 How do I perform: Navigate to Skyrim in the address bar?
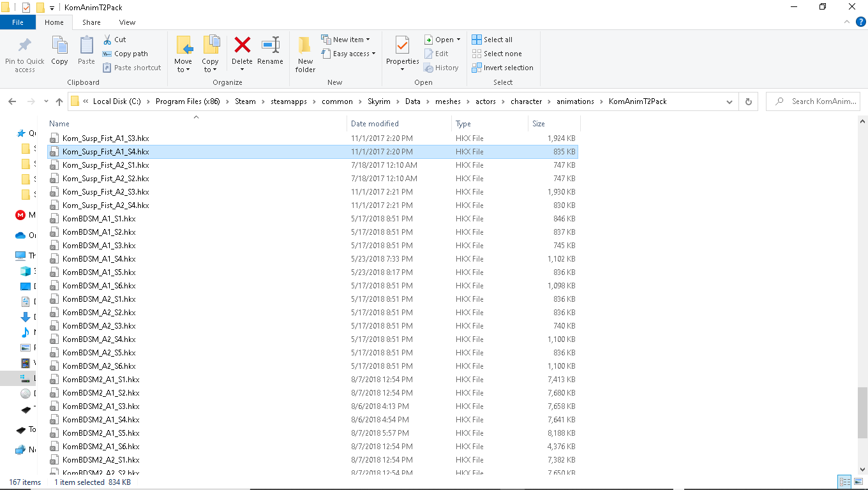tap(378, 101)
